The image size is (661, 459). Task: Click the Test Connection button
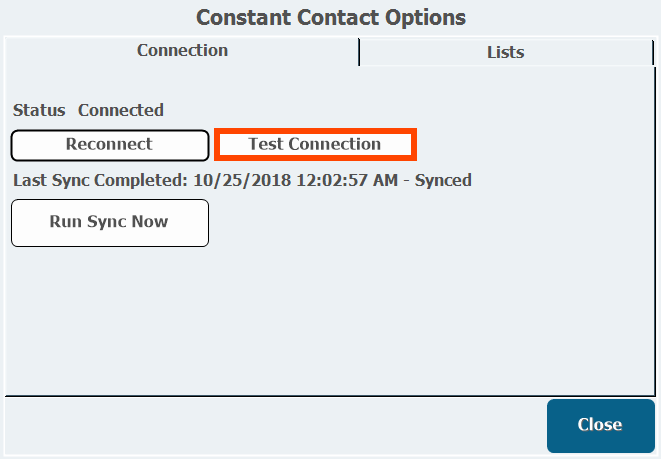(x=315, y=144)
